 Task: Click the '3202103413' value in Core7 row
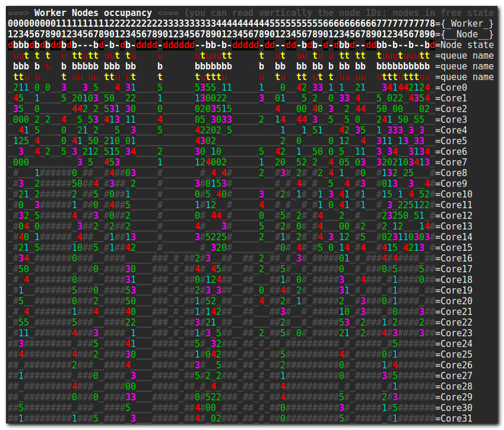tap(403, 163)
